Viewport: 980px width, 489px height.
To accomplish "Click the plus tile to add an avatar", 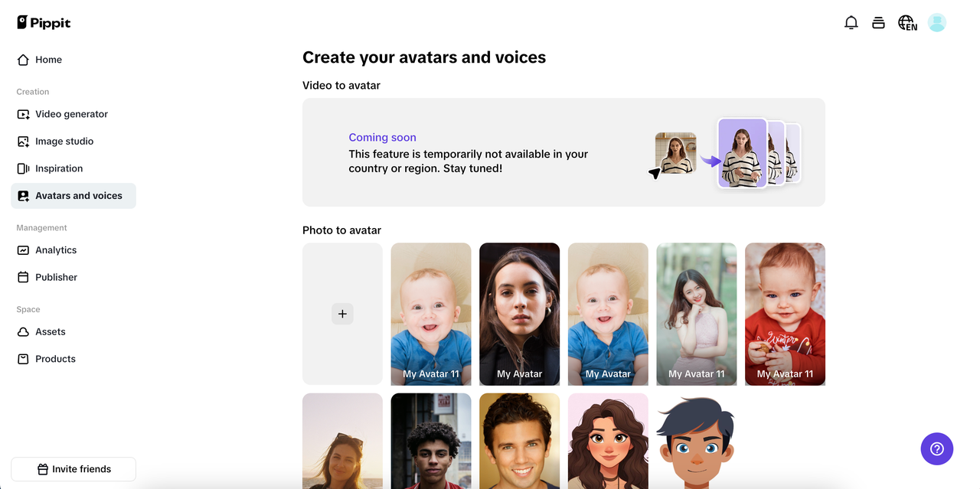I will tap(342, 314).
